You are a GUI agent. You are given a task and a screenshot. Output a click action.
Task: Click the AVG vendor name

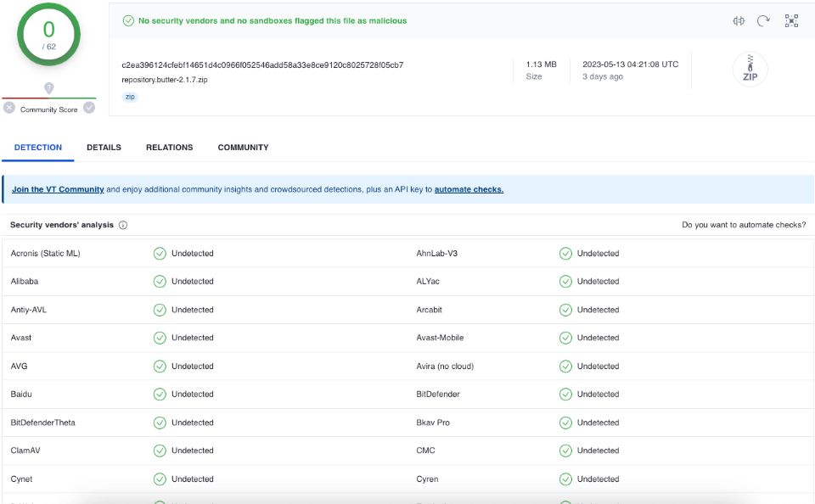(x=19, y=367)
